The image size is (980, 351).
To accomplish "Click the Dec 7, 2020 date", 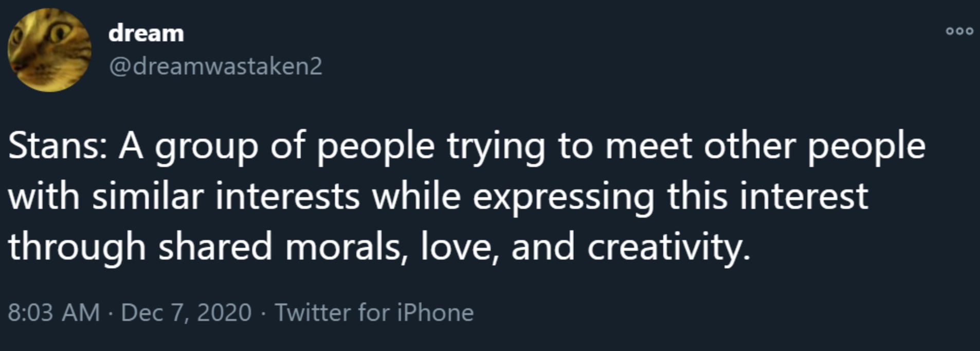I will (186, 312).
